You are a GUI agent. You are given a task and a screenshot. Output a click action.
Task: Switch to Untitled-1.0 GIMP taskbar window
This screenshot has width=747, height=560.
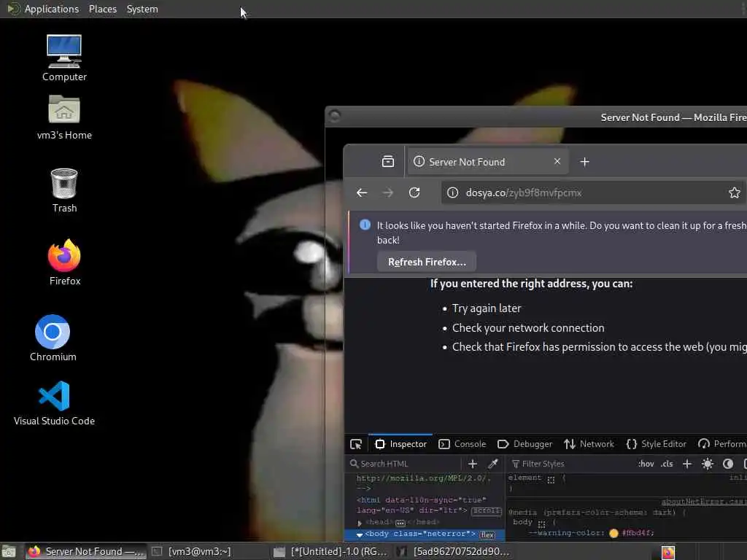coord(333,551)
